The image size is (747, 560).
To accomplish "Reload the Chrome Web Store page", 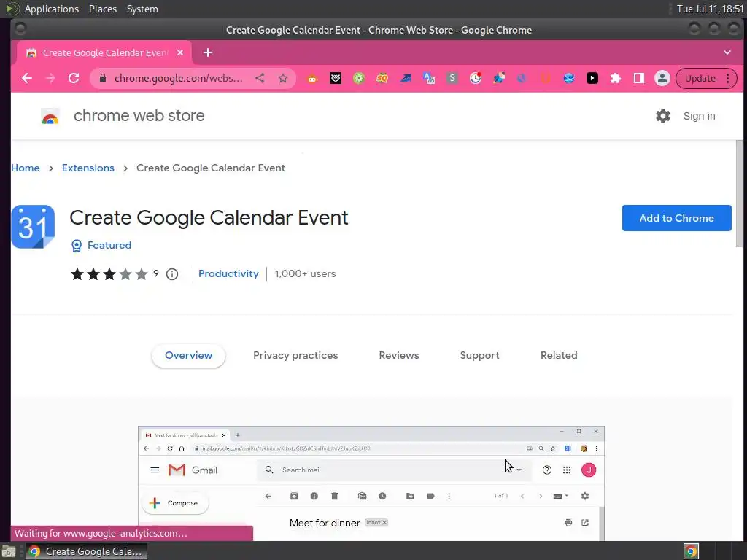I will tap(74, 78).
